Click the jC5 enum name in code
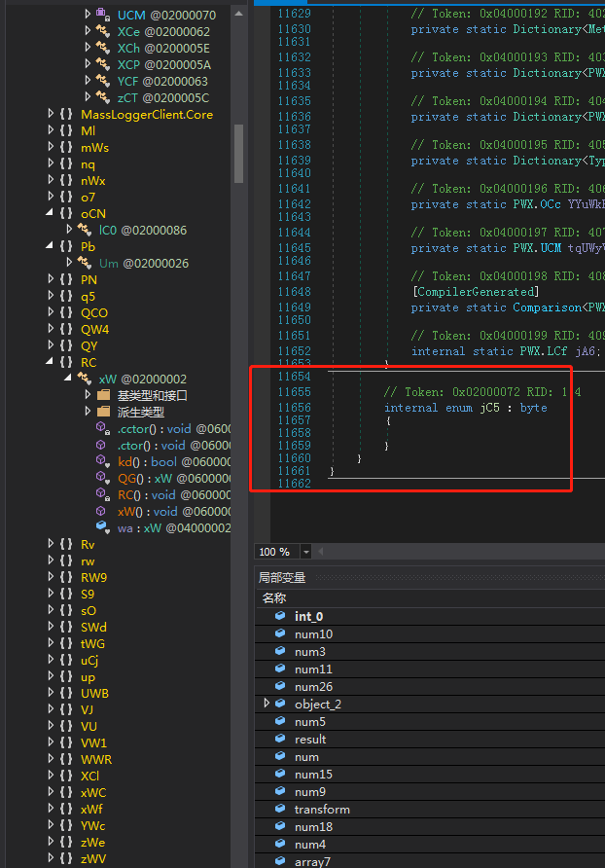Screen dimensions: 605x868 click(489, 408)
